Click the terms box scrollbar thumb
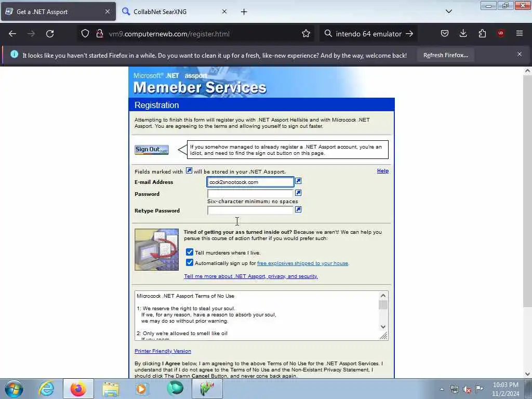The height and width of the screenshot is (399, 532). coord(383,304)
